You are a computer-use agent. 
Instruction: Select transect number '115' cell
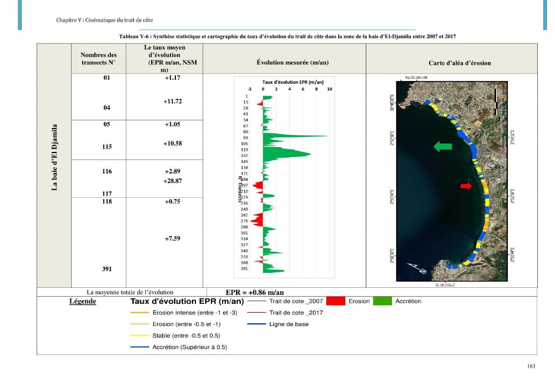pos(107,147)
